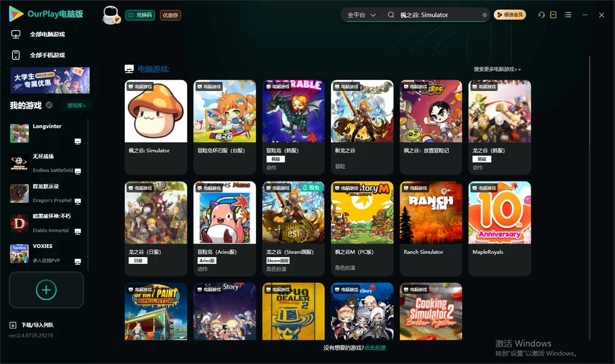Click the yellow window icon beside the headset
This screenshot has width=615, height=364.
pos(553,15)
